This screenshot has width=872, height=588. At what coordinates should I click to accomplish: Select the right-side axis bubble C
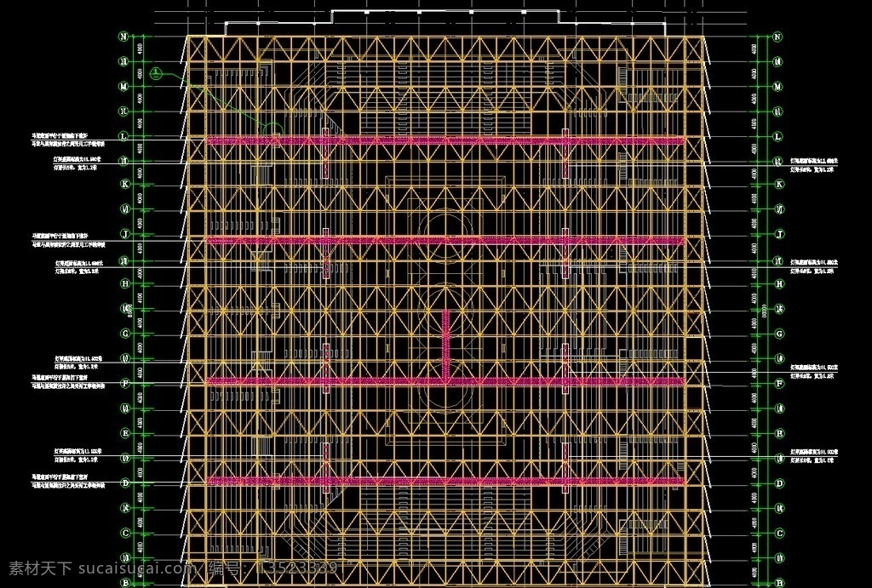(779, 533)
